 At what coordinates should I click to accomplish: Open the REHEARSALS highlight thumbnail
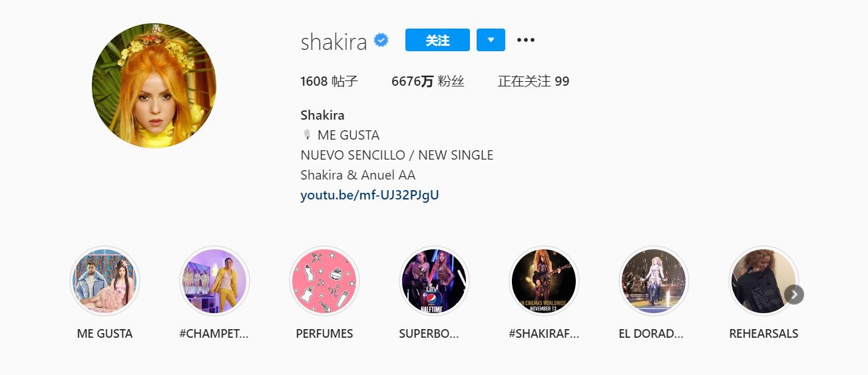763,281
